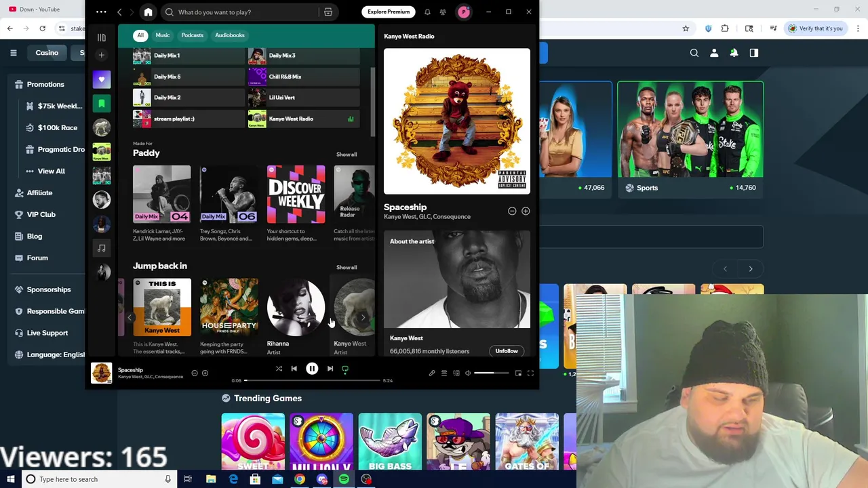The width and height of the screenshot is (868, 488).
Task: Select the Audiobooks filter chip
Action: 230,35
